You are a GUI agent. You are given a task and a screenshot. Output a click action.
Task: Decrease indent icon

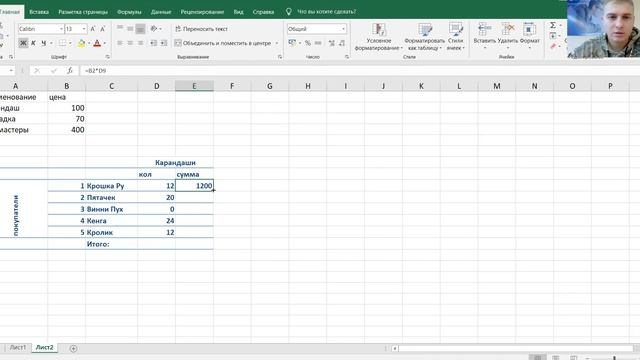click(153, 43)
